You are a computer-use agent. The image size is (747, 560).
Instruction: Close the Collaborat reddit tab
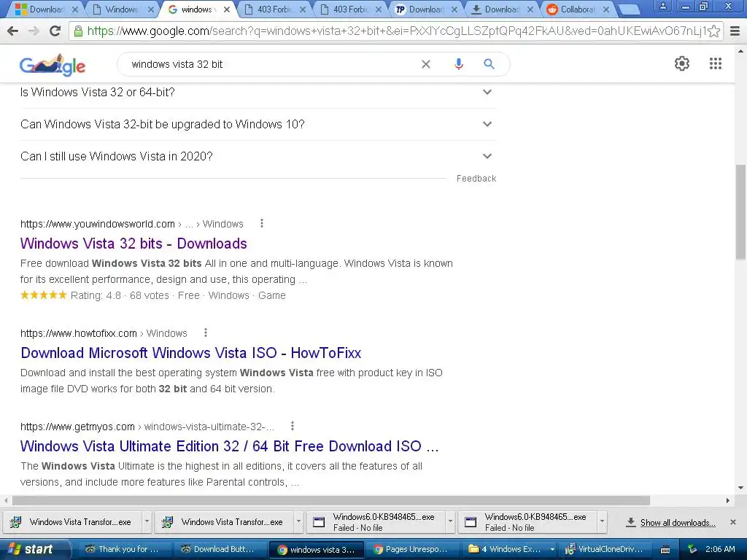pos(605,9)
